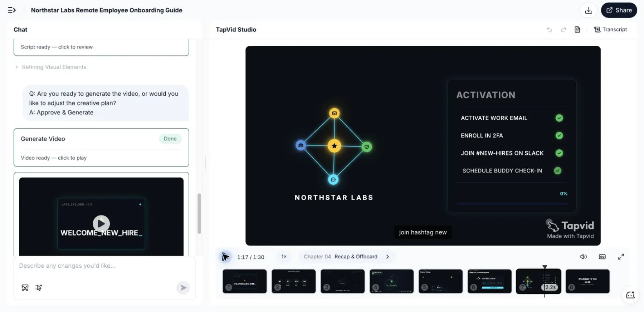Click the Share button
This screenshot has width=644, height=312.
619,10
